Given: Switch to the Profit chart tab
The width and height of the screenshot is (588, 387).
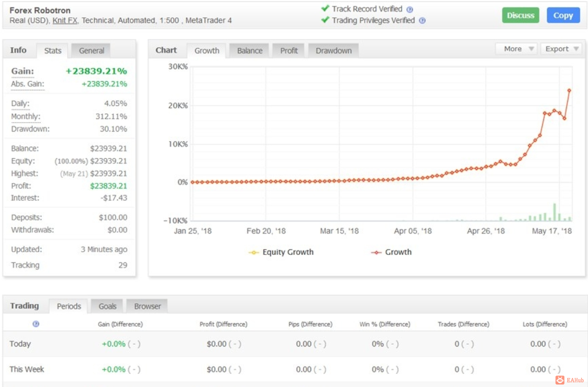Looking at the screenshot, I should (x=289, y=50).
